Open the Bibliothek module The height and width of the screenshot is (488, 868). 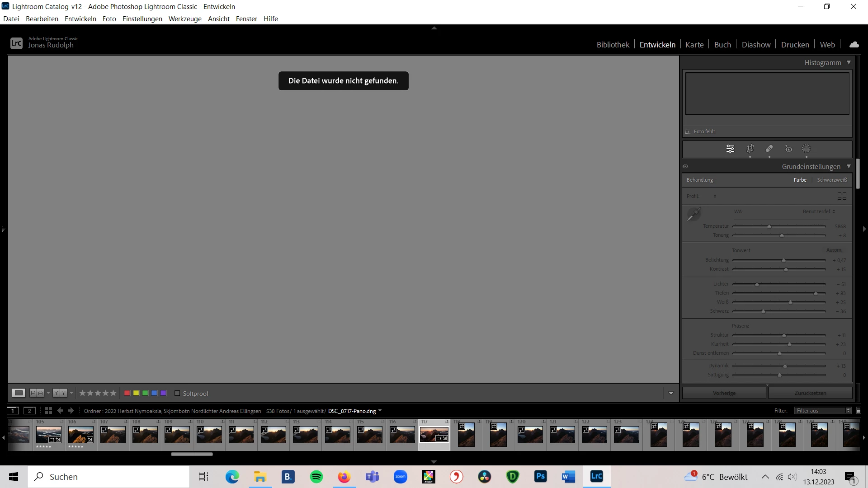point(613,45)
